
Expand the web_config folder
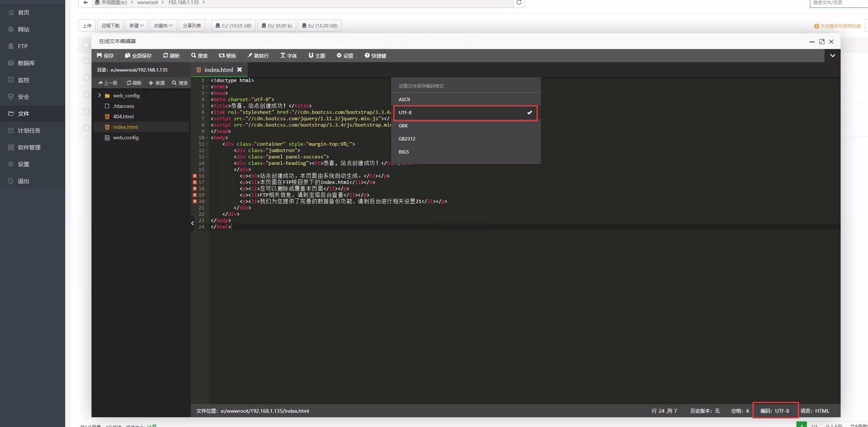point(99,96)
